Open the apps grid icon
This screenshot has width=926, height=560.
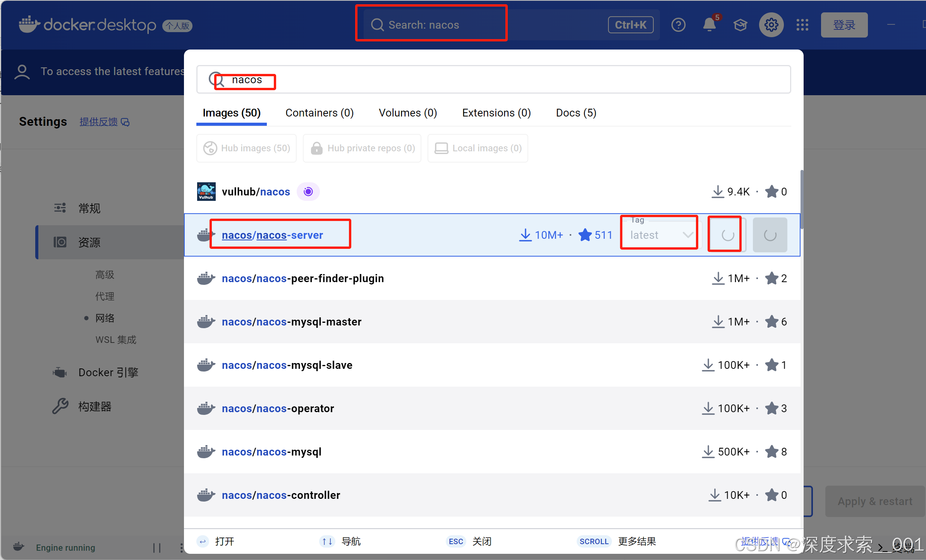coord(802,25)
